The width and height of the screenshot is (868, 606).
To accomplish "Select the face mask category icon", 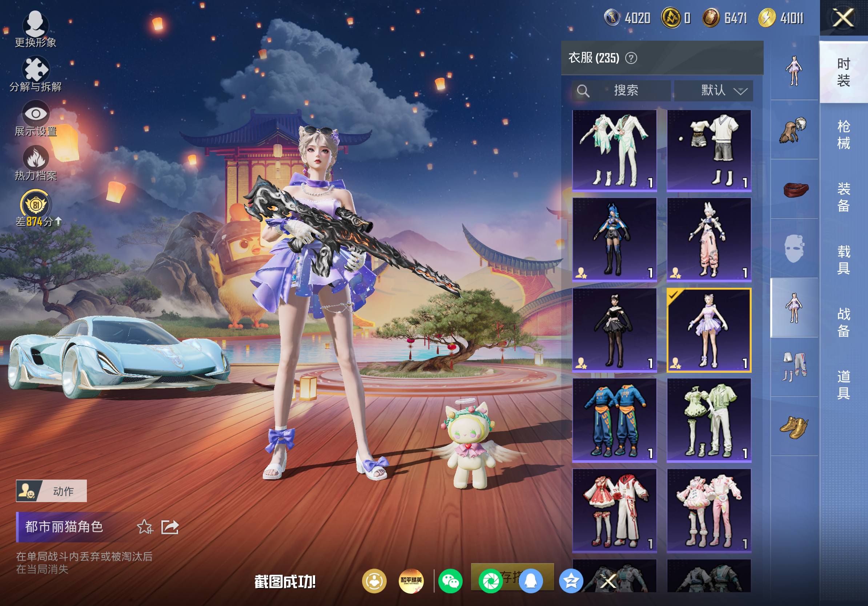I will (794, 248).
